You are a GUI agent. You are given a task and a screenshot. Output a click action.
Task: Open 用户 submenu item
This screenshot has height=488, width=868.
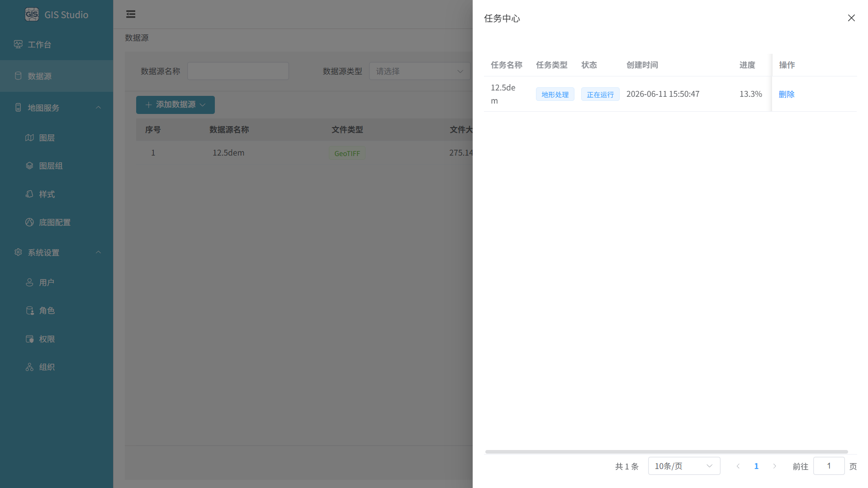pyautogui.click(x=57, y=282)
